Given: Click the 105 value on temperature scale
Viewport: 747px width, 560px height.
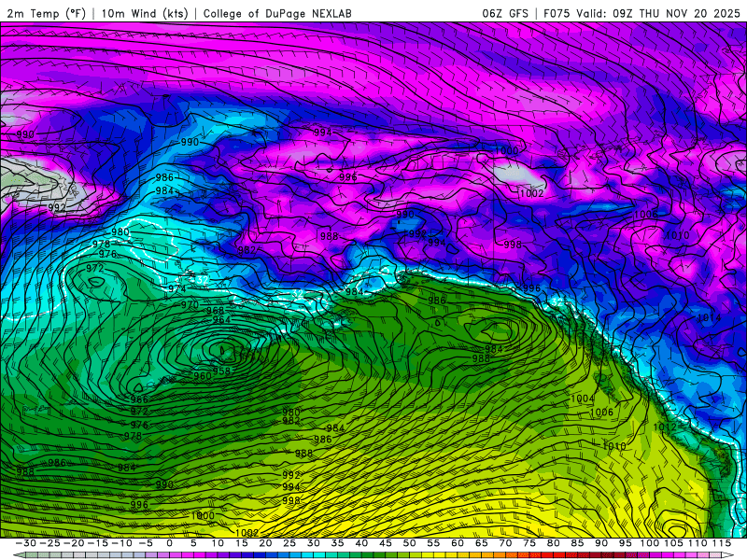Looking at the screenshot, I should (x=673, y=543).
